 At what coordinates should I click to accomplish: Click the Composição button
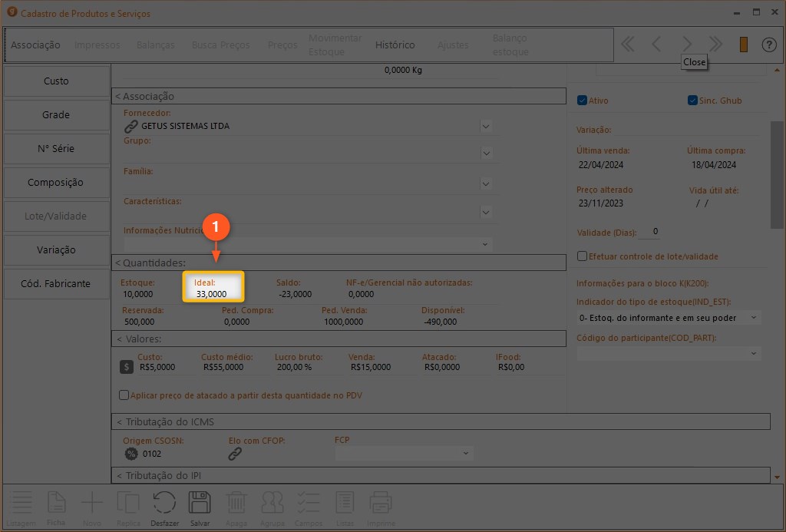pos(55,183)
